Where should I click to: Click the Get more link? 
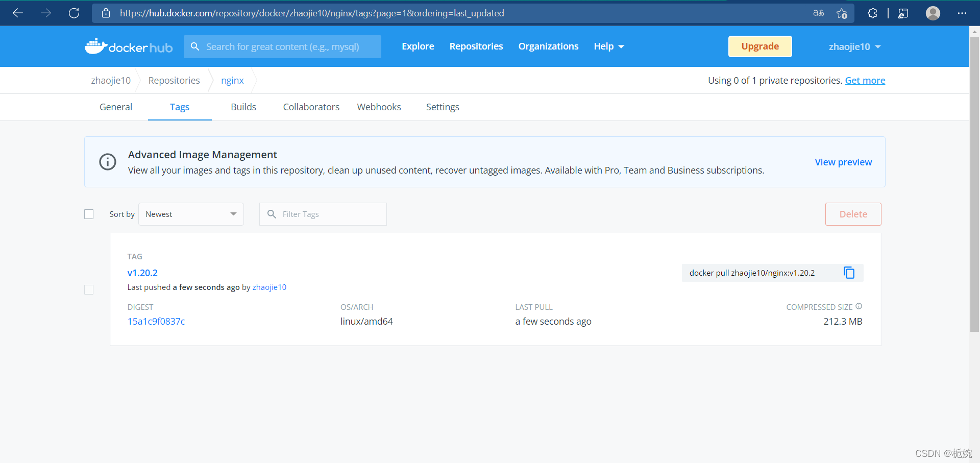pyautogui.click(x=865, y=80)
